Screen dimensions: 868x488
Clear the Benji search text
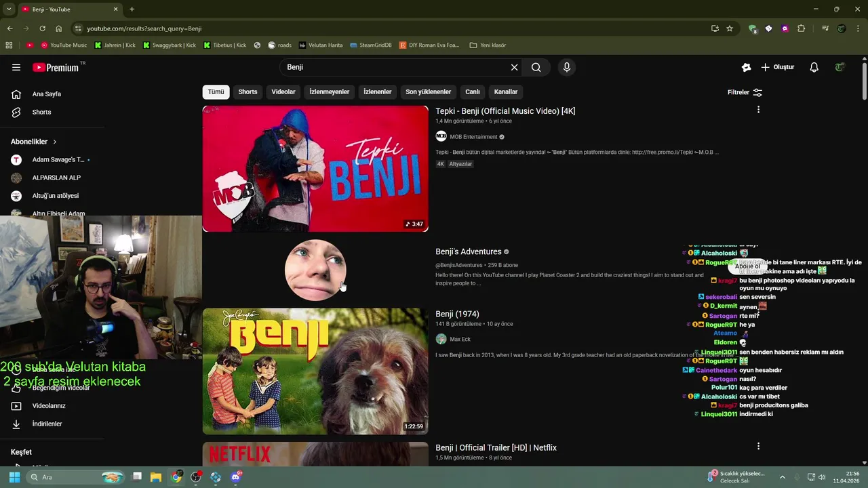(514, 67)
